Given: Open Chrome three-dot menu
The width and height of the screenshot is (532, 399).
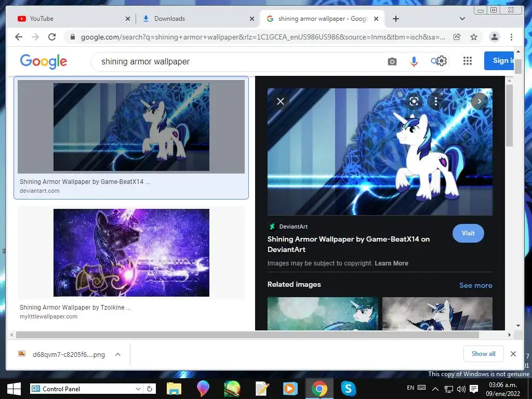Looking at the screenshot, I should coord(511,37).
